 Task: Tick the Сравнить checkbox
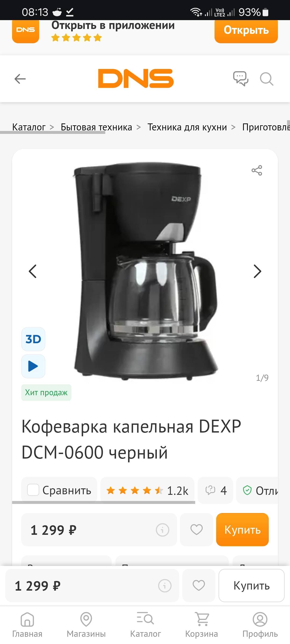(x=33, y=490)
